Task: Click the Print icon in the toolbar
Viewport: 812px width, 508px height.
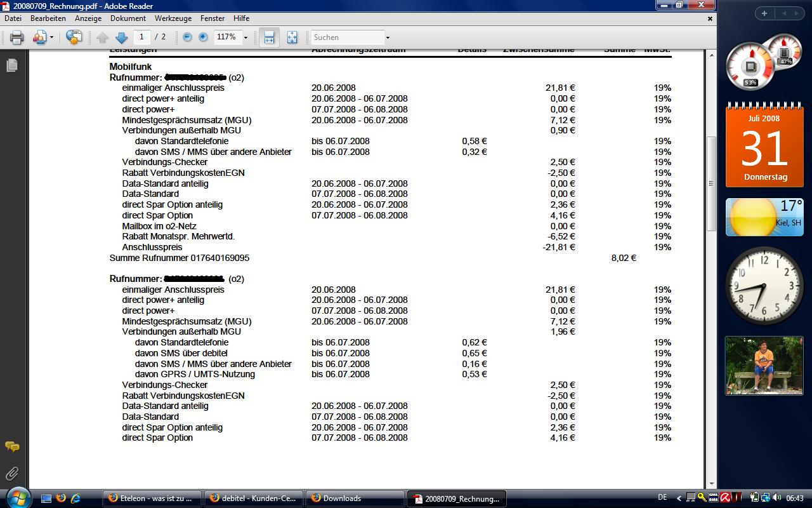Action: coord(16,37)
